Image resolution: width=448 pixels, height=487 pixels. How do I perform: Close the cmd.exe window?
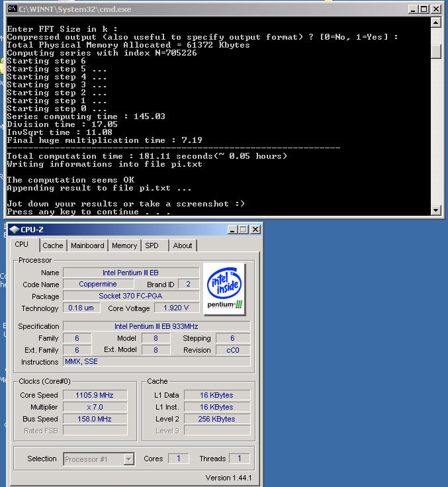coord(436,9)
